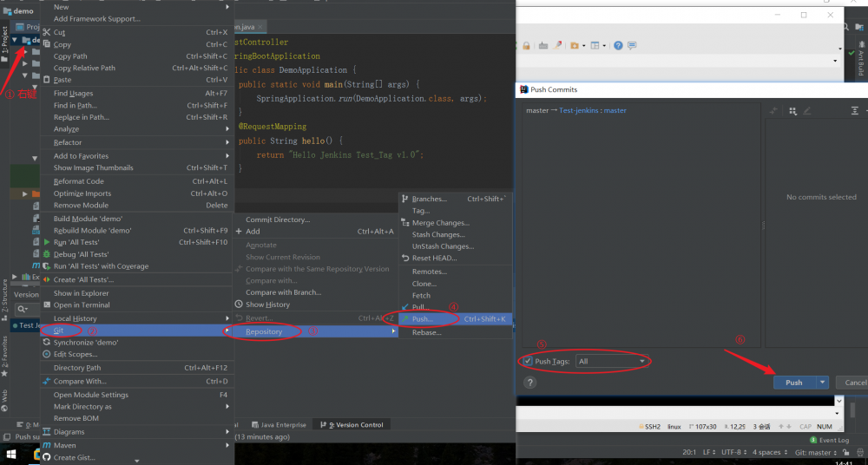Image resolution: width=868 pixels, height=465 pixels.
Task: Click the Run with Coverage icon
Action: click(x=47, y=266)
